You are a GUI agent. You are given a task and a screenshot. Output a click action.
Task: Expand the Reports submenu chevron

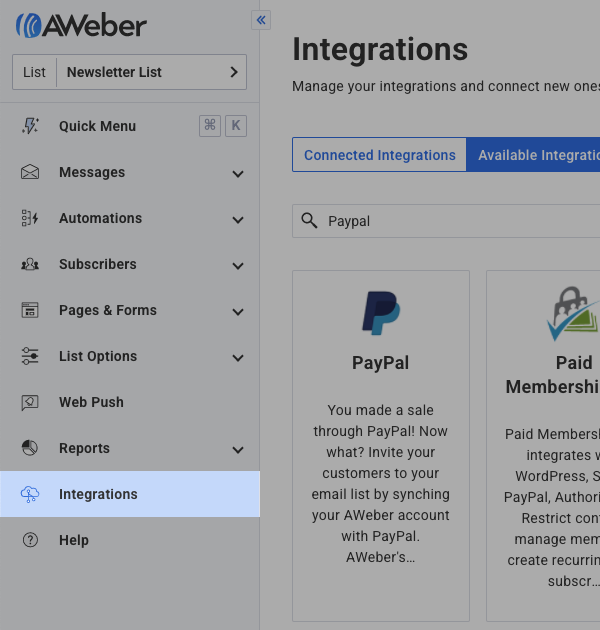point(238,450)
